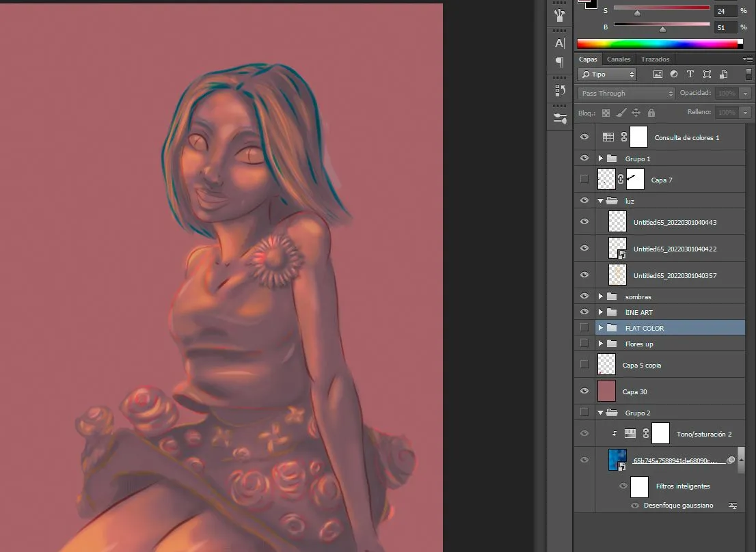
Task: Hide the luz group
Action: point(584,200)
